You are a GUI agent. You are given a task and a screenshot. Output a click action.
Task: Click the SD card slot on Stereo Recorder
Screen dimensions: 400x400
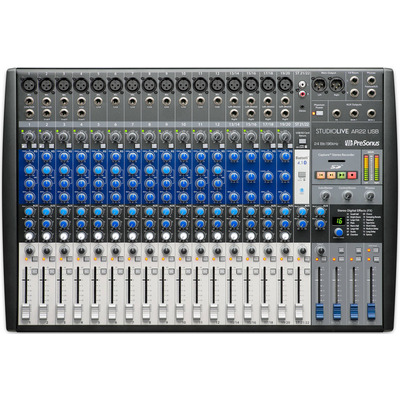coord(337,162)
